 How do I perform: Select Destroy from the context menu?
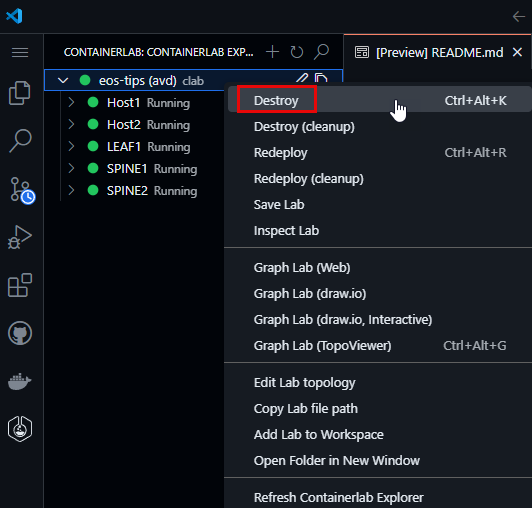379,100
